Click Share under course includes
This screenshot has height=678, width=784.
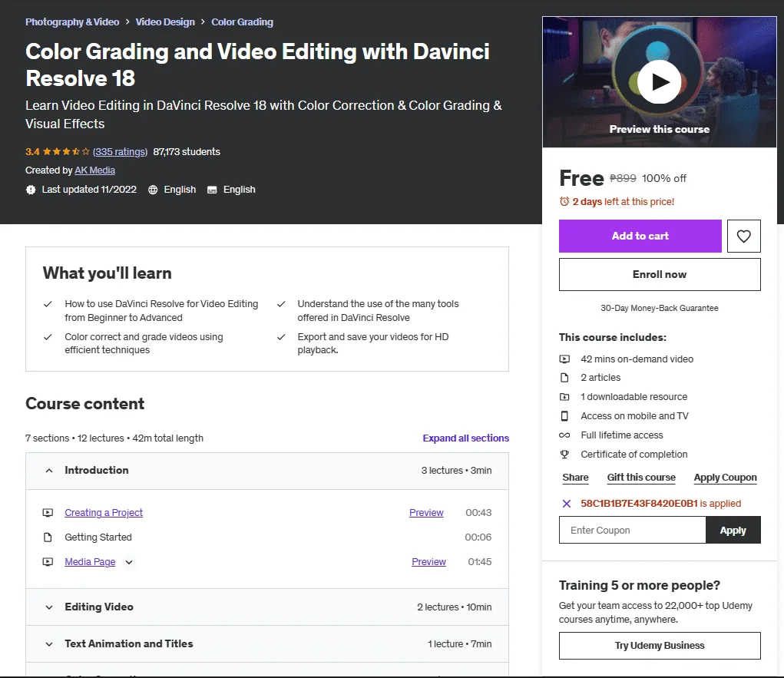[x=575, y=478]
